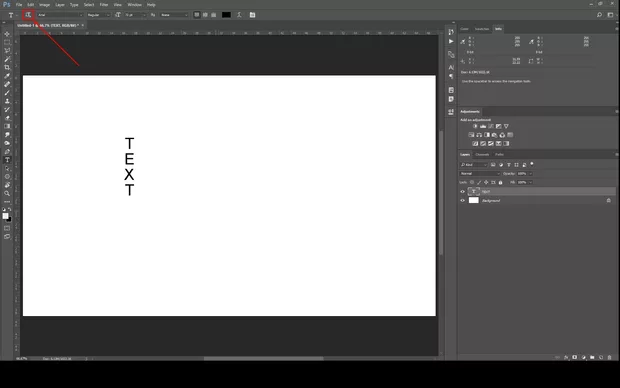Viewport: 620px width, 388px height.
Task: Switch to the Channels tab
Action: [482, 155]
